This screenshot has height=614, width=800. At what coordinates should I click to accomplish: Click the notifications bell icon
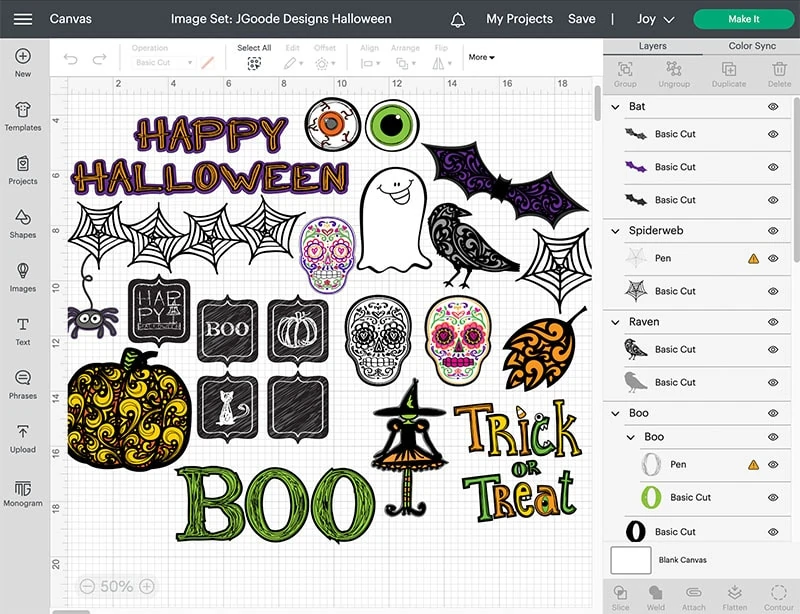[458, 19]
